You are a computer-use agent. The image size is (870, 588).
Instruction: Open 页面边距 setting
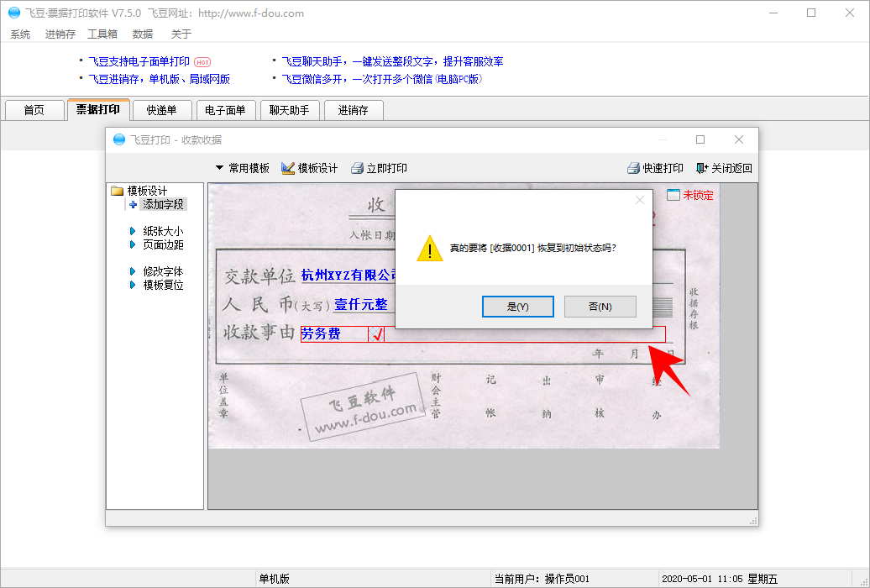[x=163, y=244]
